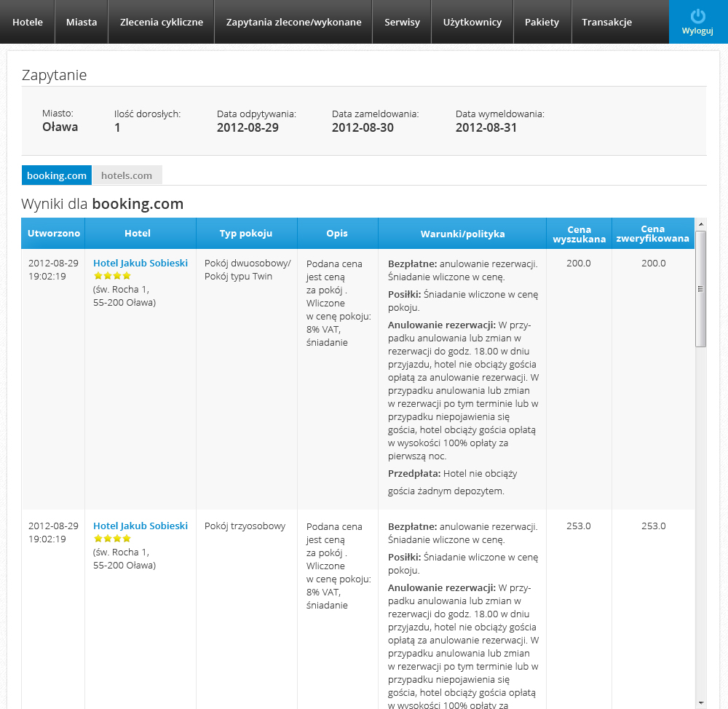Image resolution: width=728 pixels, height=709 pixels.
Task: Click the query date 2012-08-29 in summary
Action: (x=248, y=127)
